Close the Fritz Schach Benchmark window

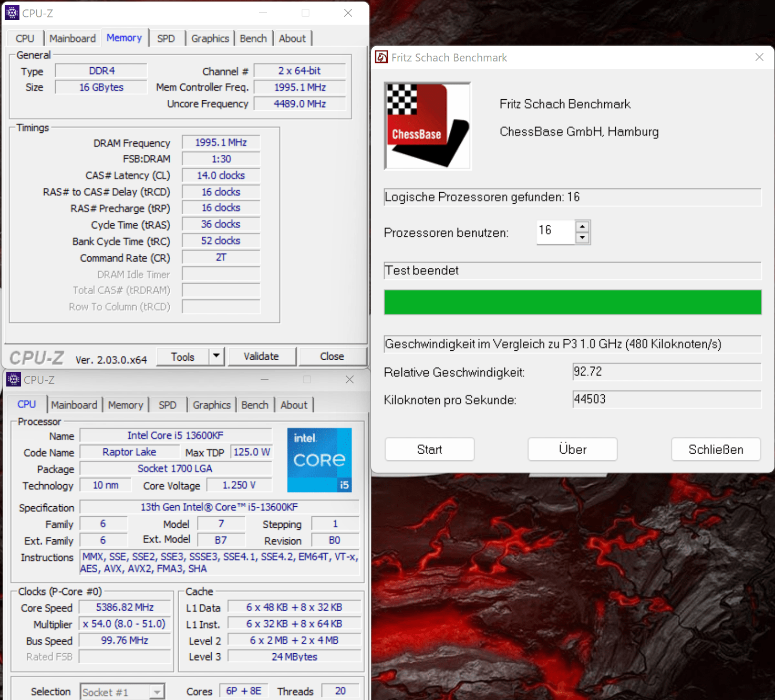click(x=759, y=57)
